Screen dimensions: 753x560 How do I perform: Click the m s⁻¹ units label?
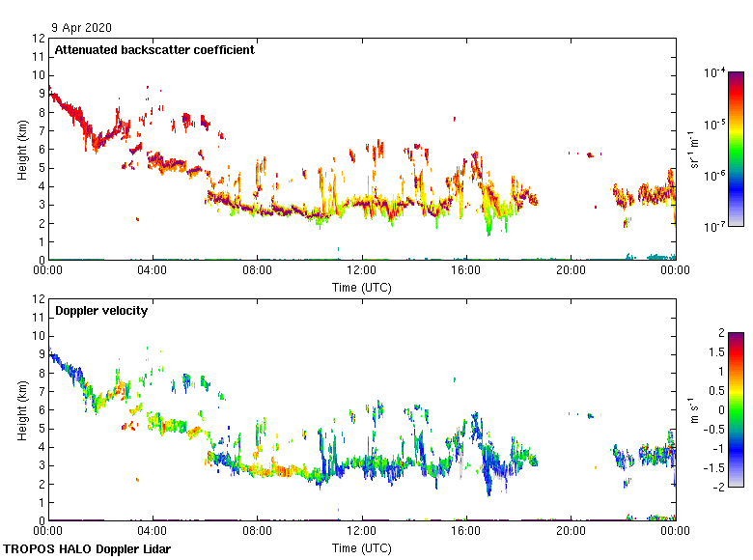[696, 409]
